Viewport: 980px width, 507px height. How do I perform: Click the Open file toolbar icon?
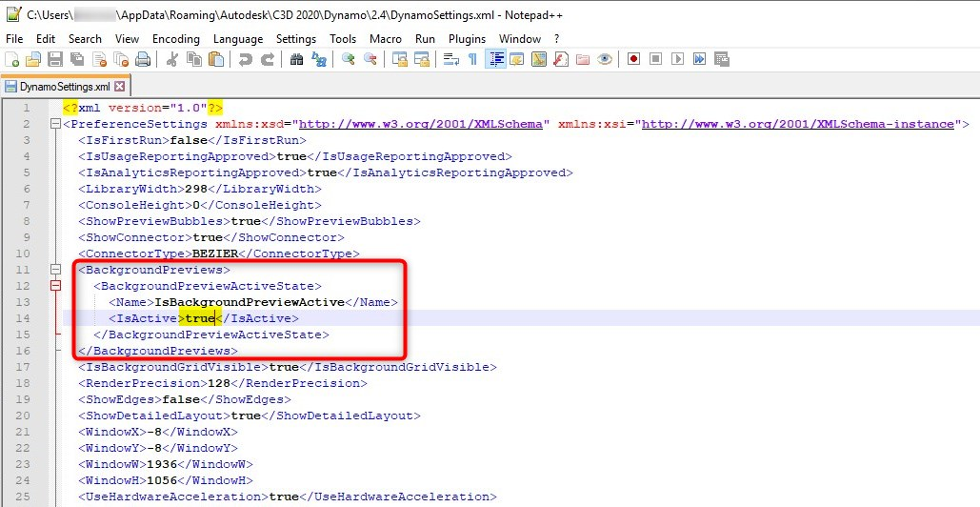point(33,59)
